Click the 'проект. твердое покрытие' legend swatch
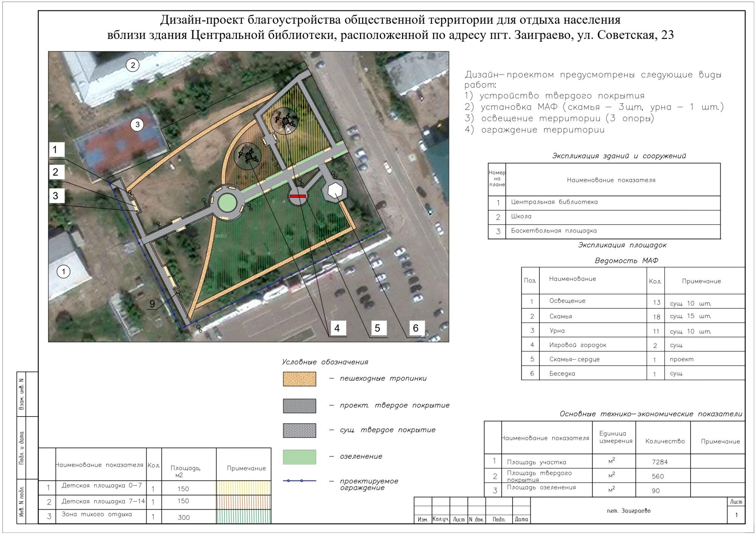756x534 pixels. click(x=299, y=406)
